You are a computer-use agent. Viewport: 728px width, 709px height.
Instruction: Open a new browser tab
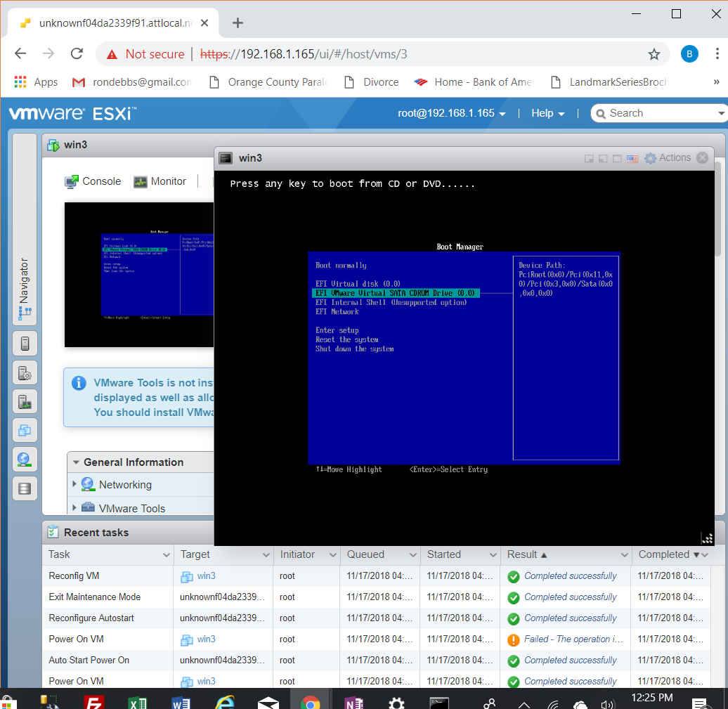pyautogui.click(x=238, y=22)
